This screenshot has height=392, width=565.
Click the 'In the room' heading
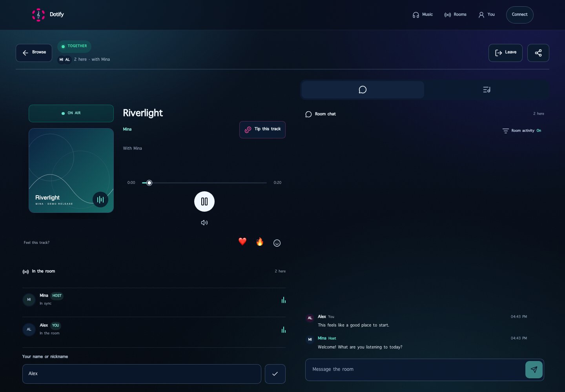43,271
